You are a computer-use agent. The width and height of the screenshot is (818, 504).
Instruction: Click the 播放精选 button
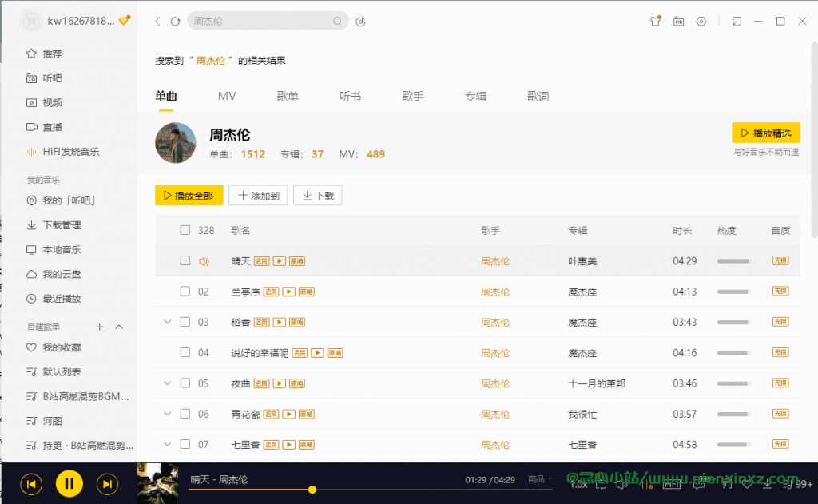click(x=766, y=133)
